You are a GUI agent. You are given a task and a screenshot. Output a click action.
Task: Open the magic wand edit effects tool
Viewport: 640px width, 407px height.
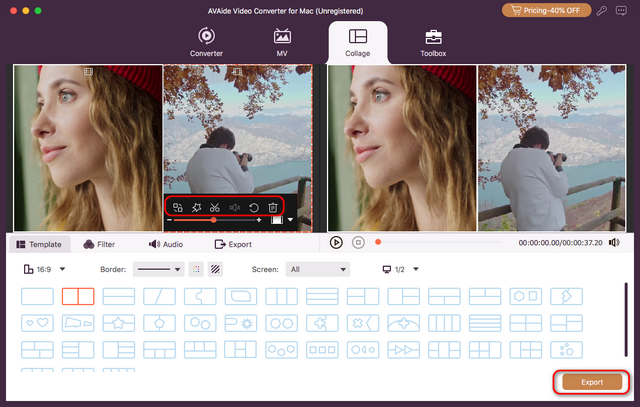196,207
